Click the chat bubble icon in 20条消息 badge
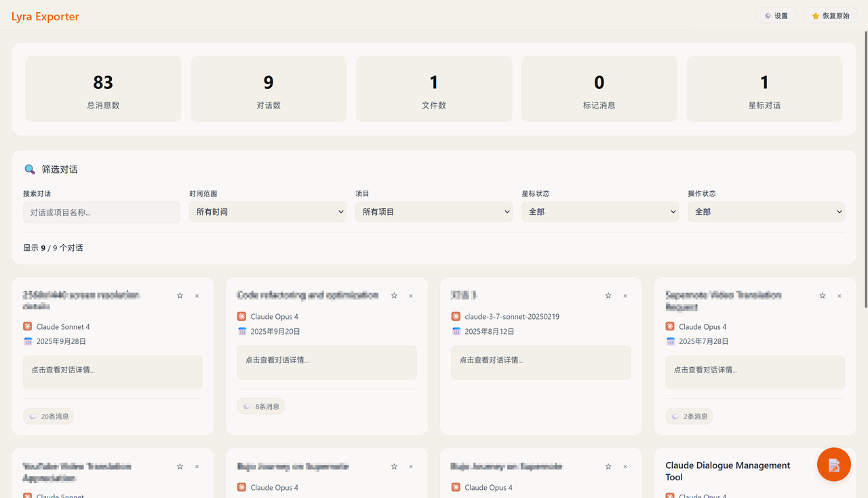 pyautogui.click(x=33, y=417)
